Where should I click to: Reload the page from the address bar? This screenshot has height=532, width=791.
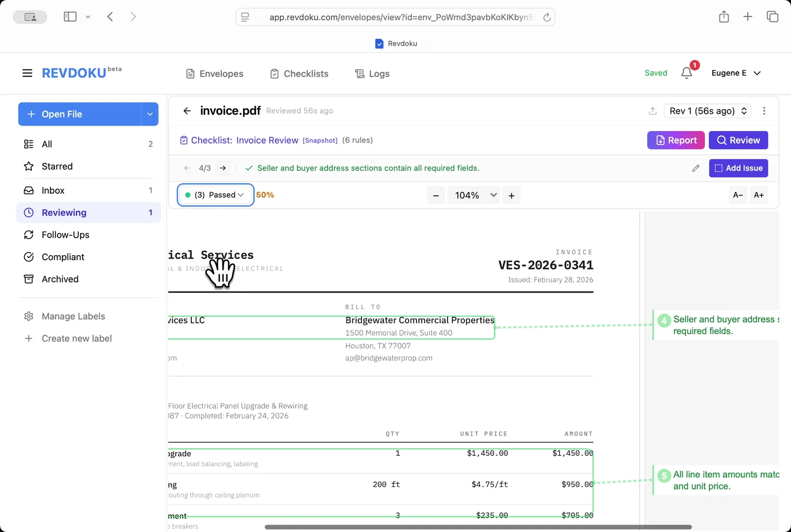(x=547, y=17)
